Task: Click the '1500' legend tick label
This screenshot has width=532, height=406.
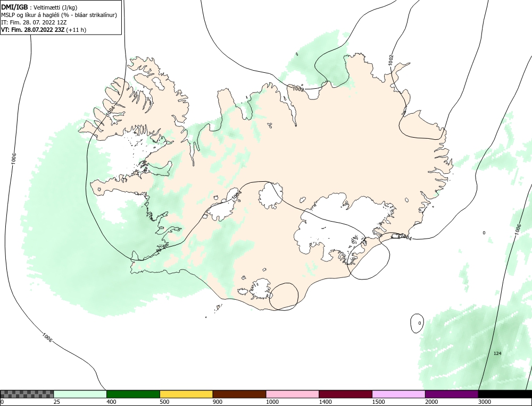Action: click(x=379, y=402)
